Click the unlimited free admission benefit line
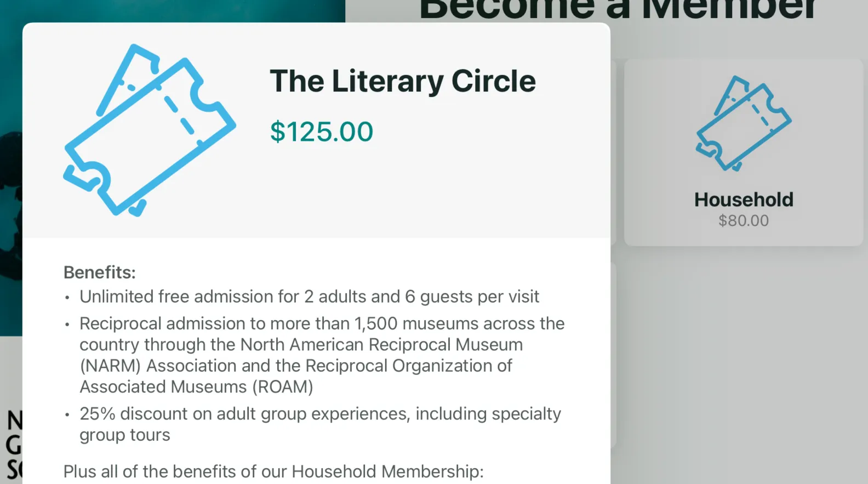The width and height of the screenshot is (868, 484). click(x=309, y=297)
